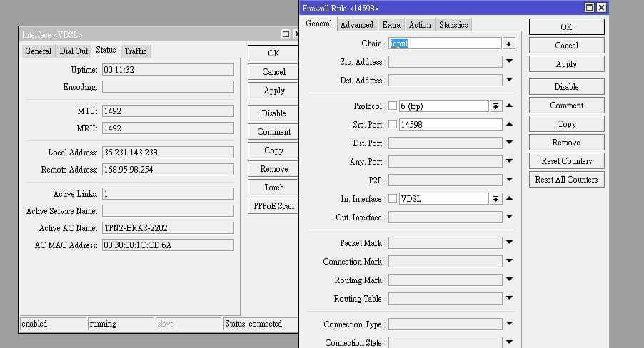Viewport: 644px width, 348px height.
Task: Close the Firewall Rule window
Action: [601, 8]
